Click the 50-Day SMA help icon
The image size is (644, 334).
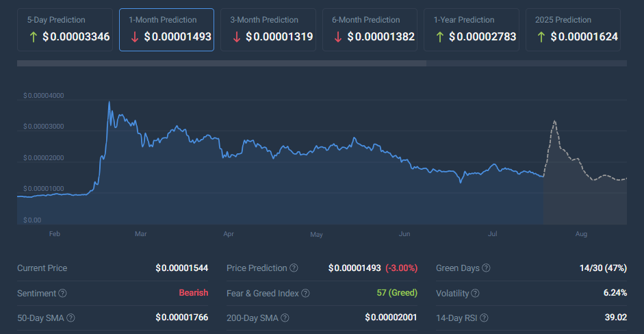pyautogui.click(x=70, y=318)
